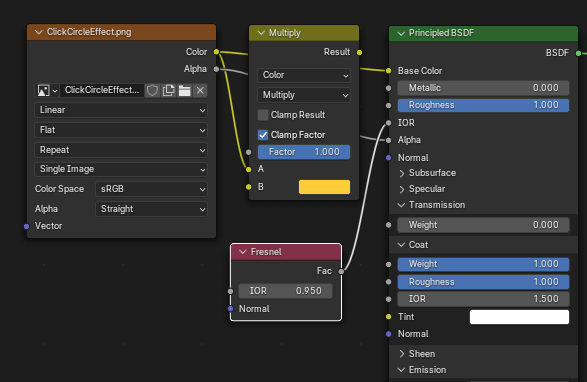The height and width of the screenshot is (382, 587).
Task: Collapse the Transmission panel
Action: 401,205
